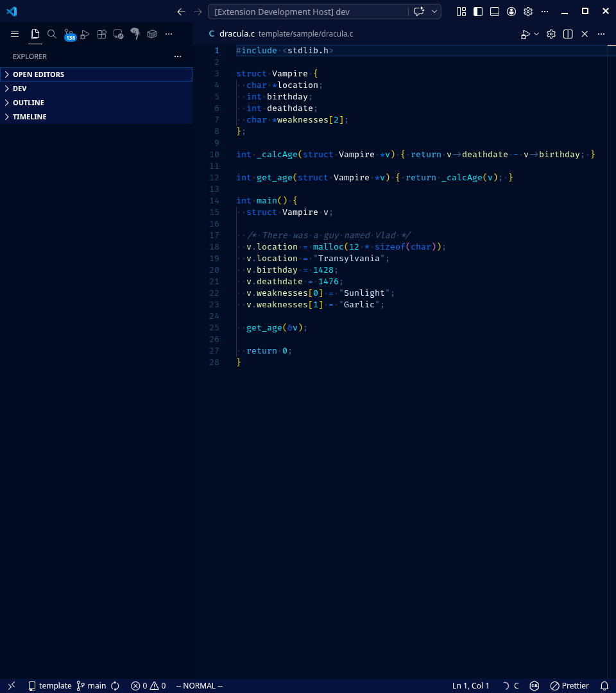Viewport: 616px width, 693px height.
Task: Open the Gradle elephant view
Action: 135,34
